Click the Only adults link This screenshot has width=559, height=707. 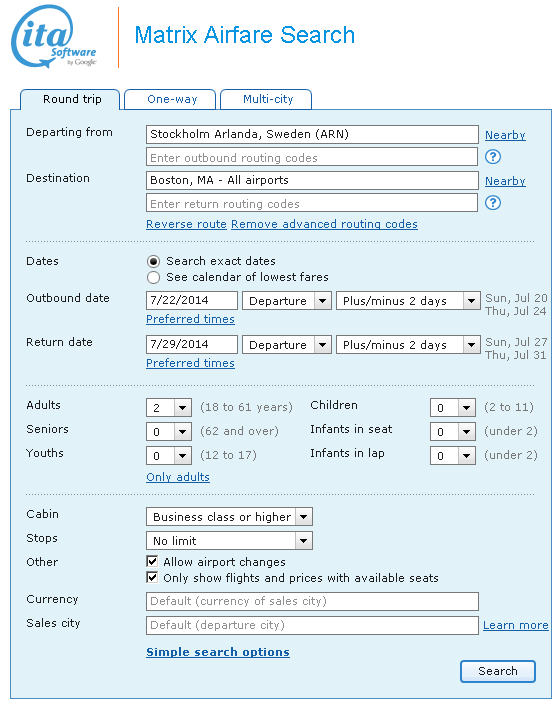pos(178,477)
